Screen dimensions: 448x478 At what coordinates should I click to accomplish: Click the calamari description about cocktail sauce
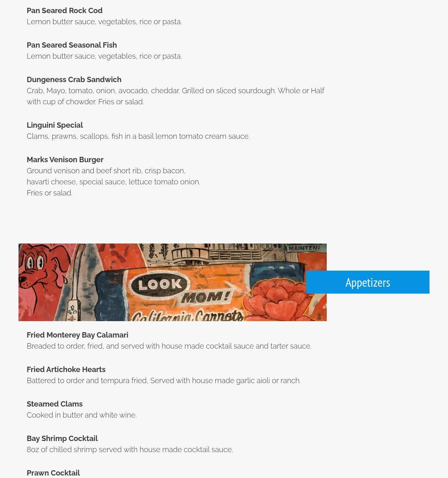coord(169,346)
